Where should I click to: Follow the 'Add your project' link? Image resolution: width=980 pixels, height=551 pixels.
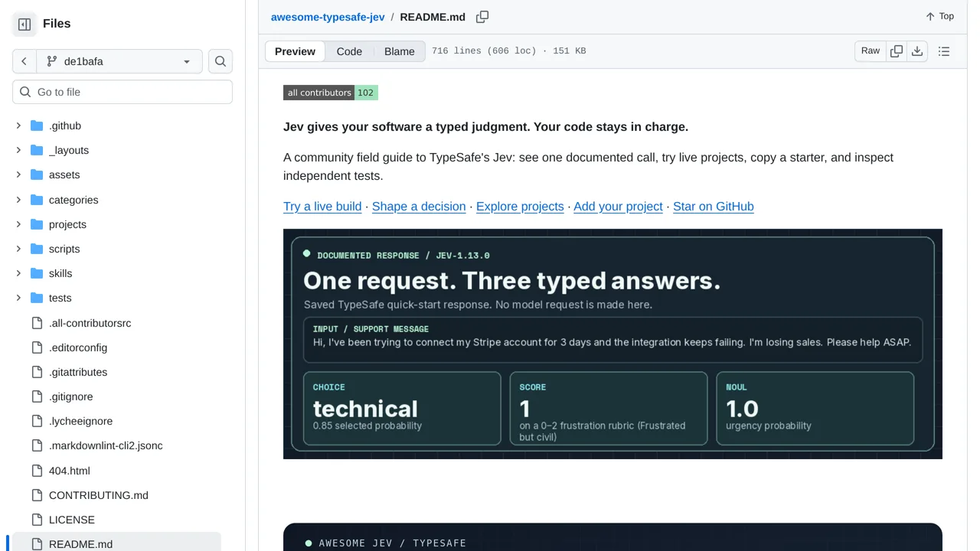(x=618, y=207)
